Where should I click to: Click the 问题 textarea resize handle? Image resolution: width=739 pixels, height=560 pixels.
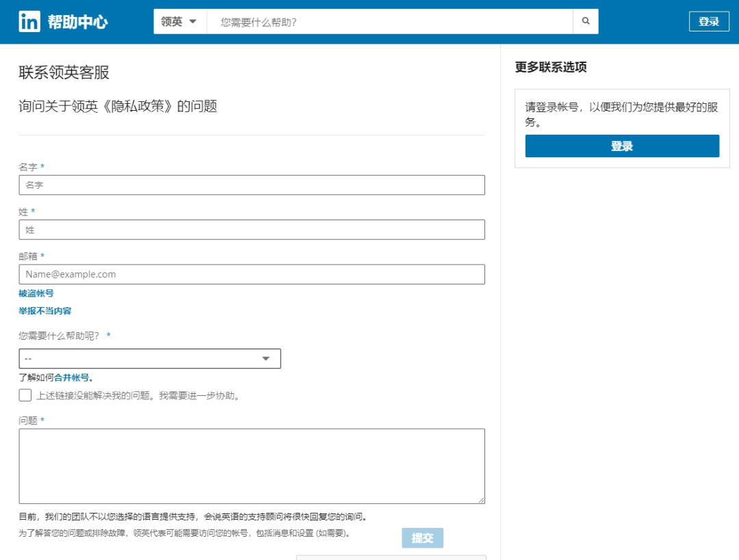pyautogui.click(x=481, y=500)
